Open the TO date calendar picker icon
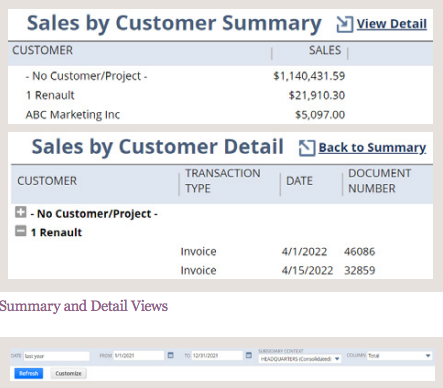 249,355
